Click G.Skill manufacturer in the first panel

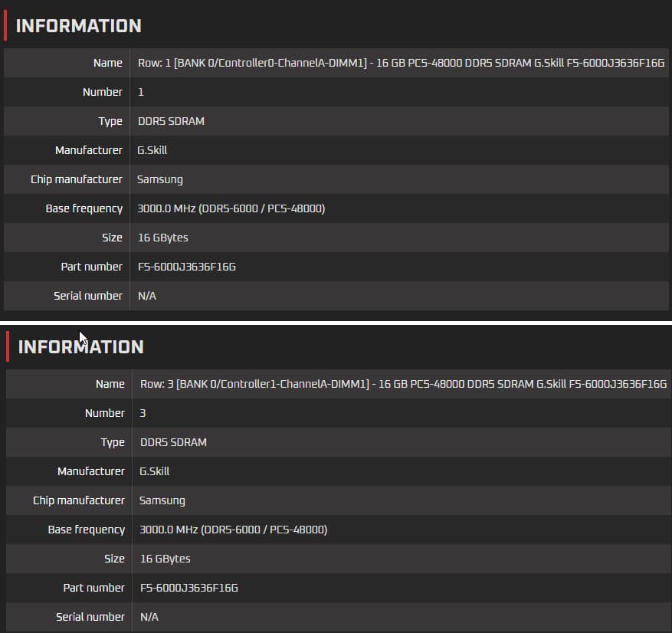point(152,150)
